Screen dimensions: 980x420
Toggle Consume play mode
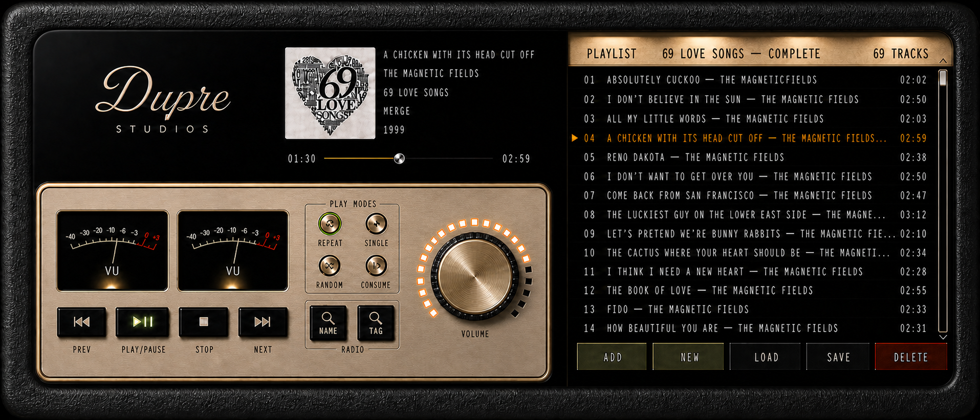click(376, 266)
